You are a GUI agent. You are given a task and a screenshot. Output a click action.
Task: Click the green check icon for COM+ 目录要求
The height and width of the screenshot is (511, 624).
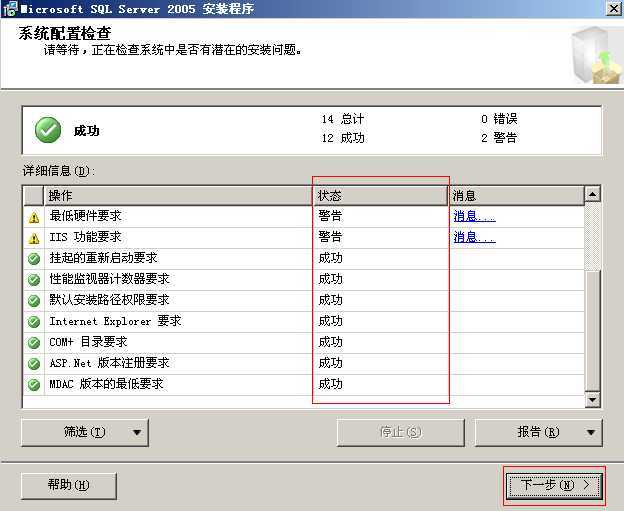[34, 343]
